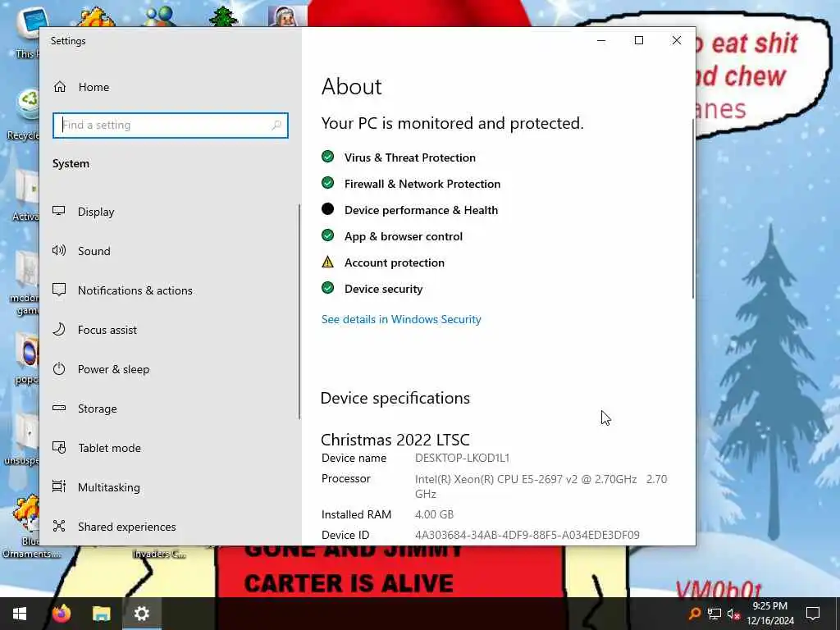840x630 pixels.
Task: Open Power & sleep settings
Action: tap(171, 369)
